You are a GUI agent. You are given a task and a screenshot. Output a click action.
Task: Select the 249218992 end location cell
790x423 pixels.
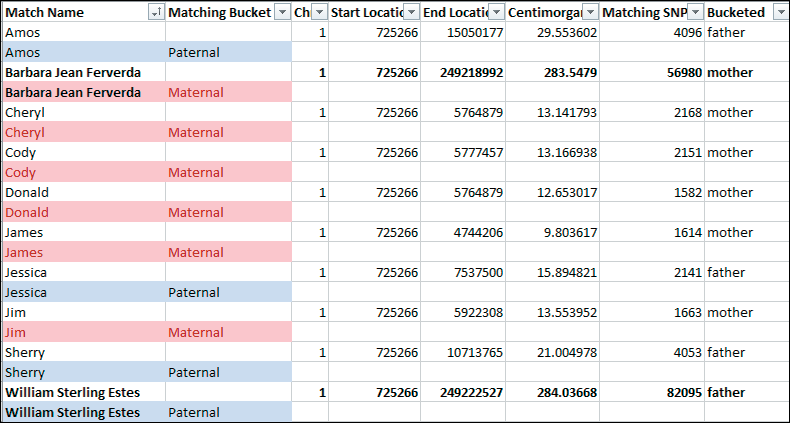coord(463,73)
